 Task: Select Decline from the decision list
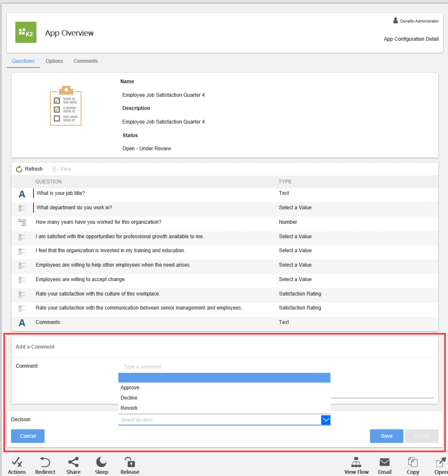coord(129,398)
